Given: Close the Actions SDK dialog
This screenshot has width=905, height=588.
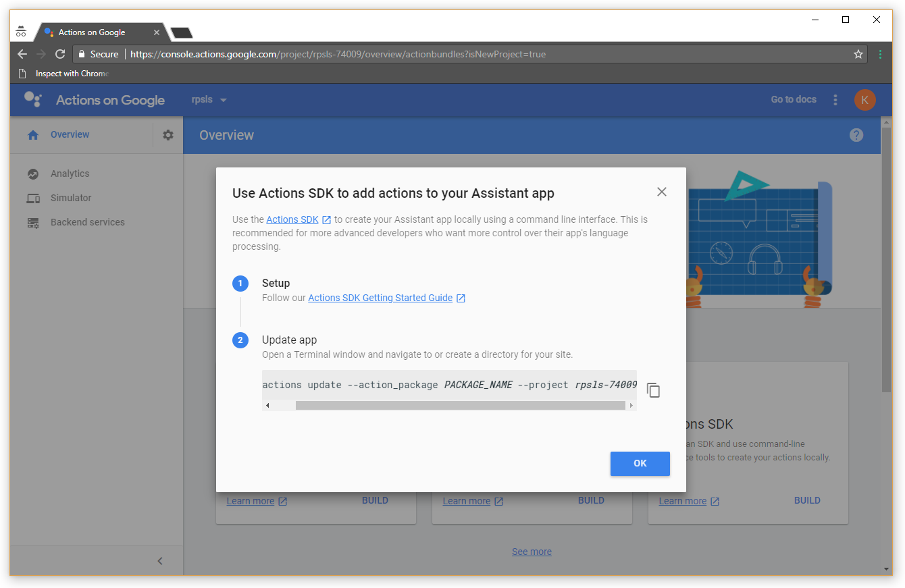Looking at the screenshot, I should 661,192.
